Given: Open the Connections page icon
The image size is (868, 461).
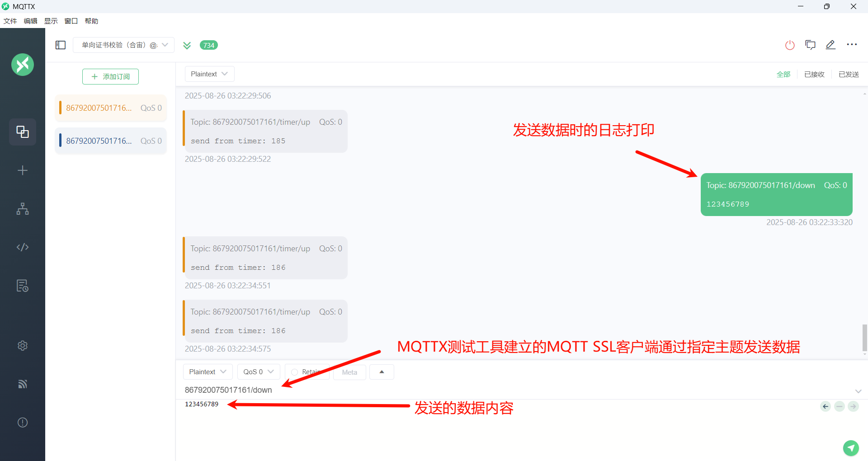Looking at the screenshot, I should 23,132.
